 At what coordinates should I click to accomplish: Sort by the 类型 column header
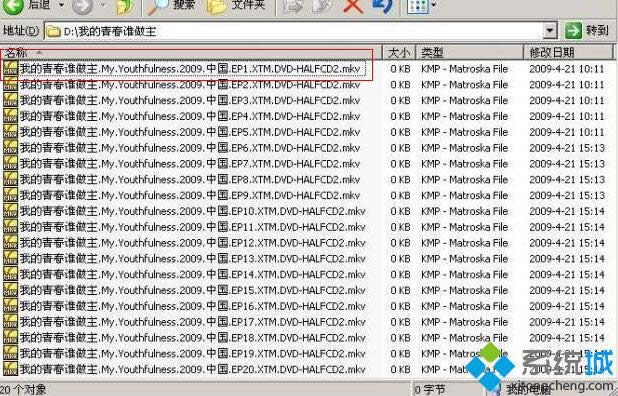pyautogui.click(x=470, y=52)
